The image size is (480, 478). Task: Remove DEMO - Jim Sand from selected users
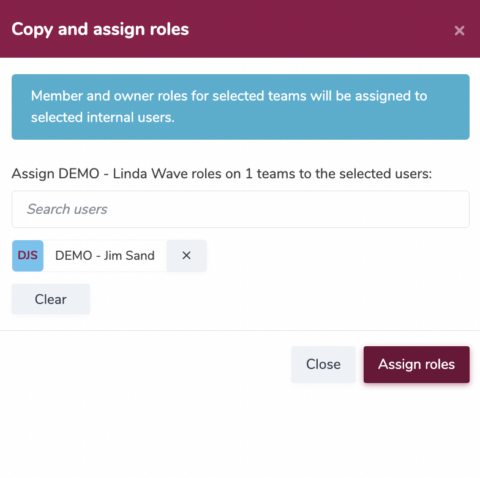coord(186,256)
